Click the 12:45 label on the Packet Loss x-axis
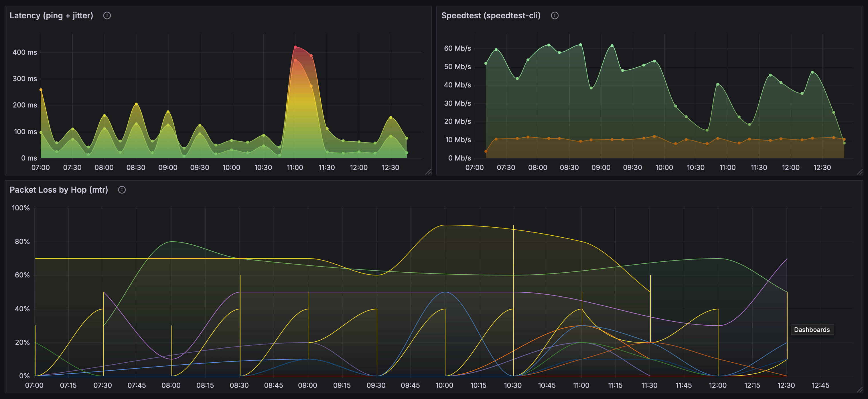Screen dimensions: 868x399 820,385
